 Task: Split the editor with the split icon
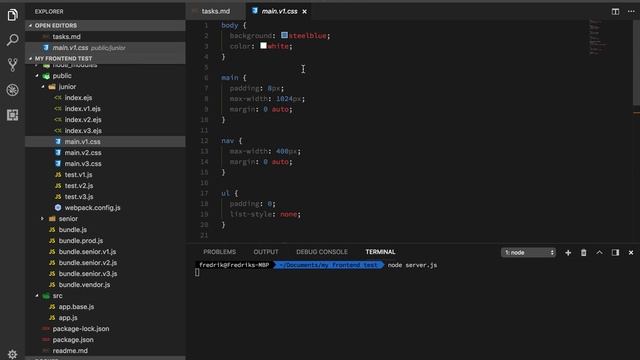tap(615, 11)
